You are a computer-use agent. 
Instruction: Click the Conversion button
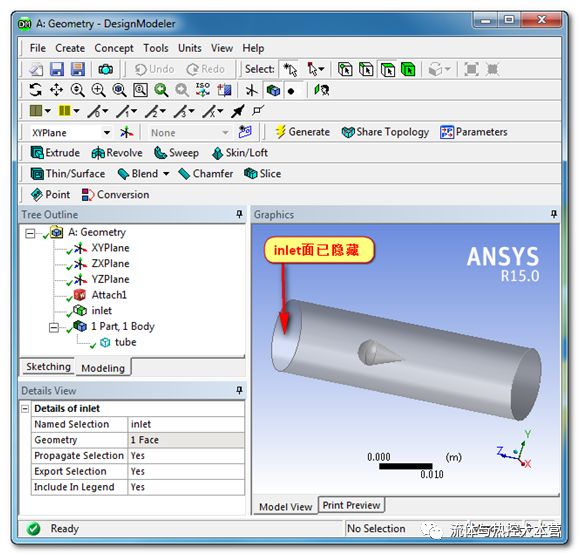(115, 195)
